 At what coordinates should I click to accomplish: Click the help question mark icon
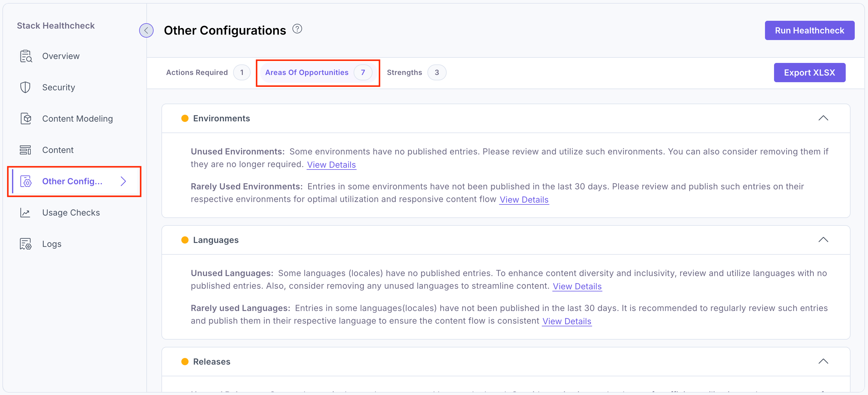(298, 29)
